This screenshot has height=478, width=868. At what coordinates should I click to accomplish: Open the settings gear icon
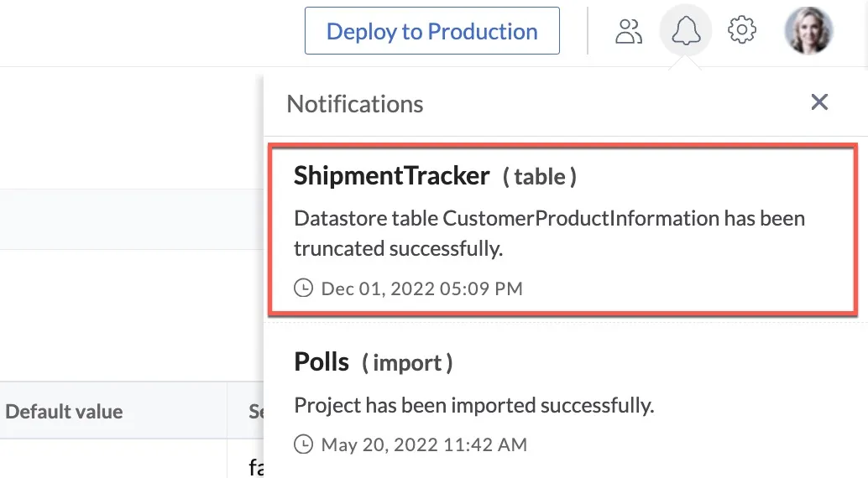(742, 30)
